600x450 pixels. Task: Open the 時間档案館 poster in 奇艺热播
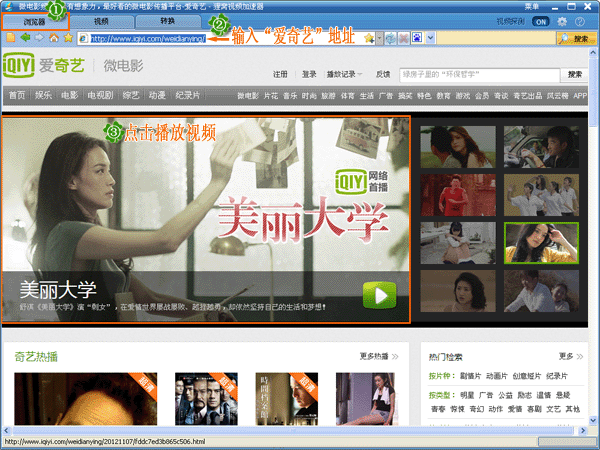[x=287, y=399]
